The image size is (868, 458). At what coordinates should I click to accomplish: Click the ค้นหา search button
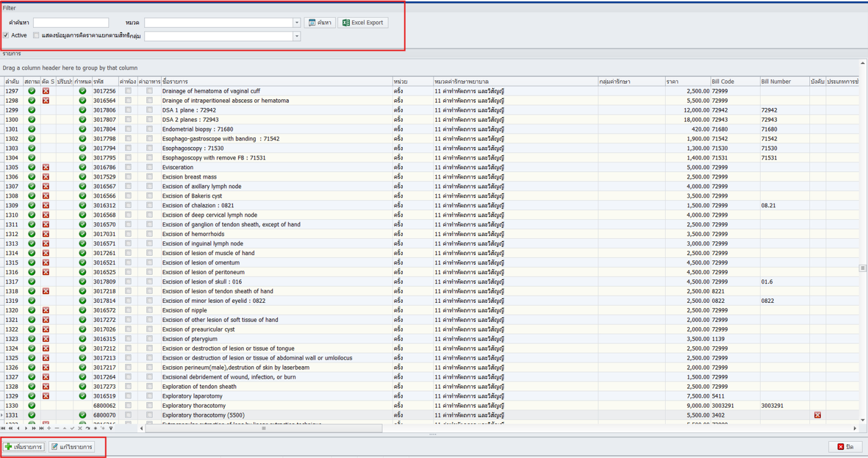pos(320,23)
